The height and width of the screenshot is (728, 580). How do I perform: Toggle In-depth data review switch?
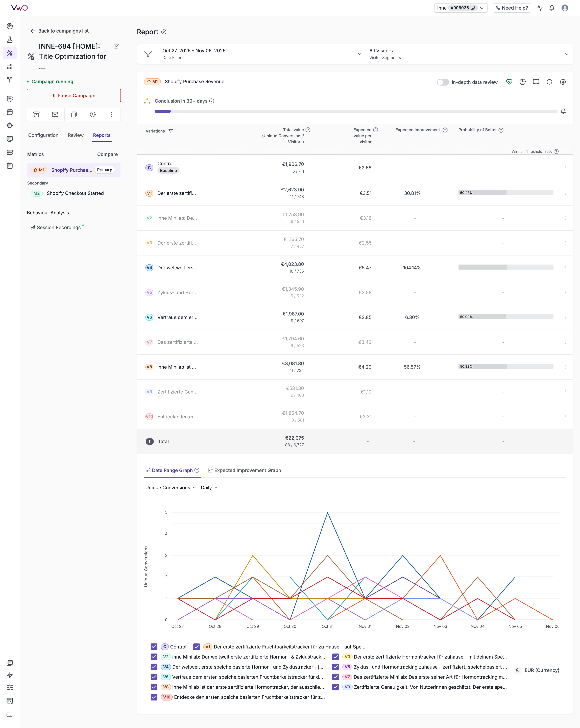[443, 82]
